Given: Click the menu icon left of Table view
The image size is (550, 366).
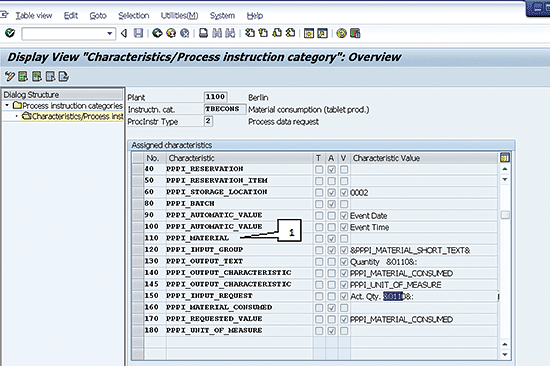Looking at the screenshot, I should pyautogui.click(x=4, y=15).
